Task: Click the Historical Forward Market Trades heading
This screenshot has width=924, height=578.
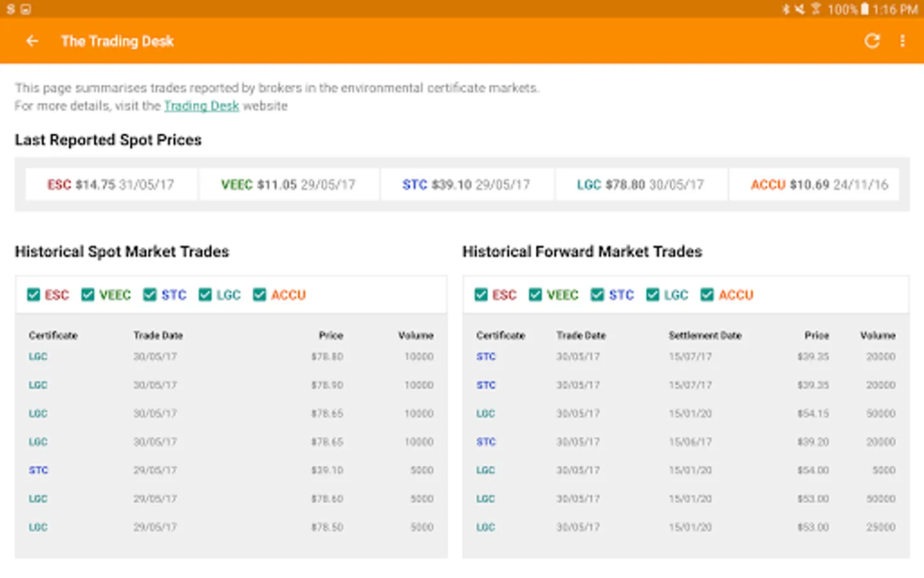Action: (583, 252)
